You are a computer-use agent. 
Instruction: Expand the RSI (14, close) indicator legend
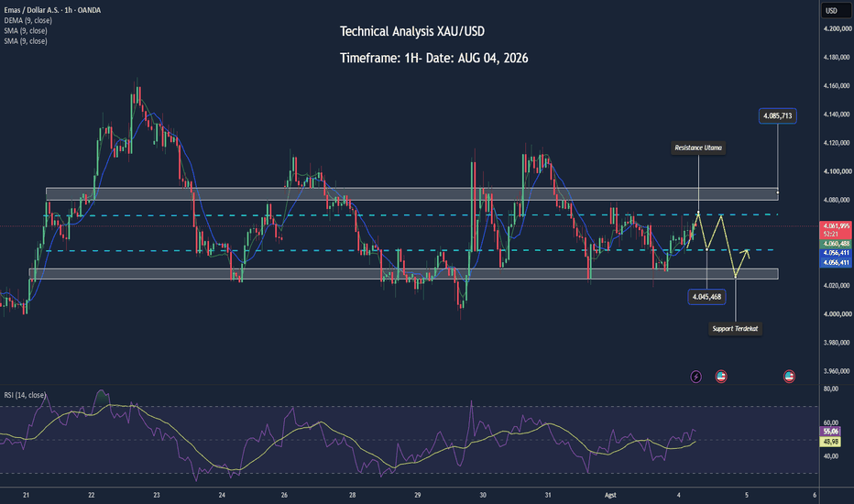click(25, 395)
